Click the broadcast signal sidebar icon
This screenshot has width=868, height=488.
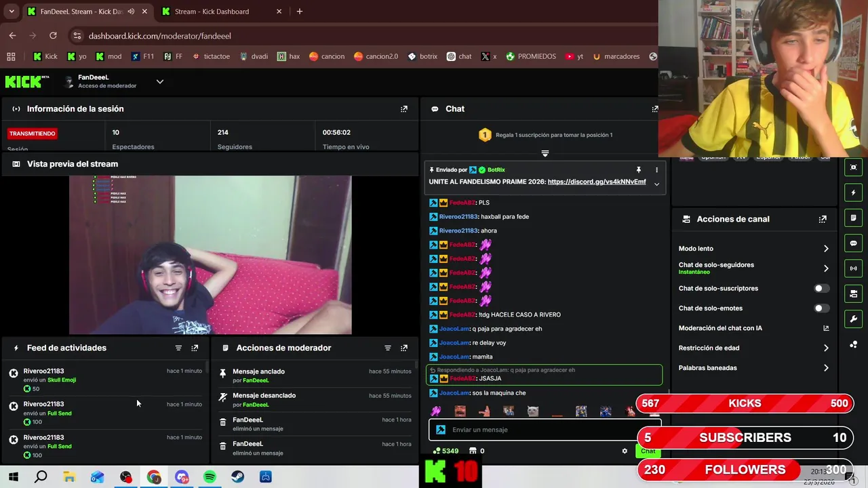853,268
